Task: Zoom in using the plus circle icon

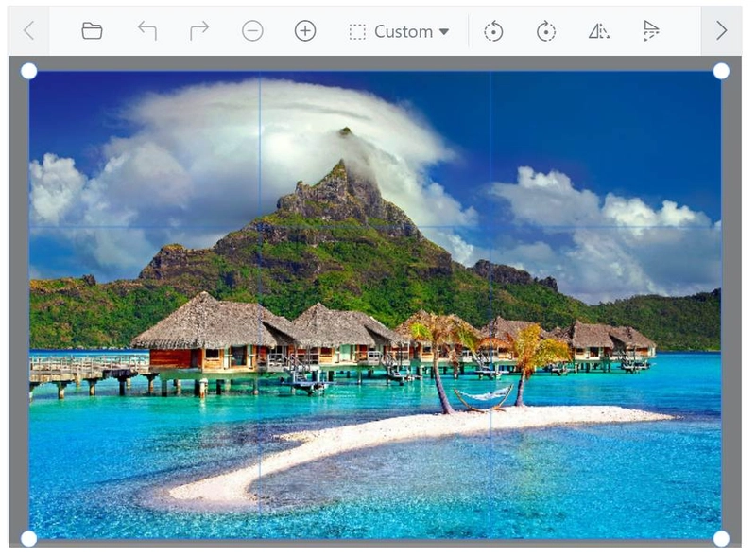Action: coord(305,31)
